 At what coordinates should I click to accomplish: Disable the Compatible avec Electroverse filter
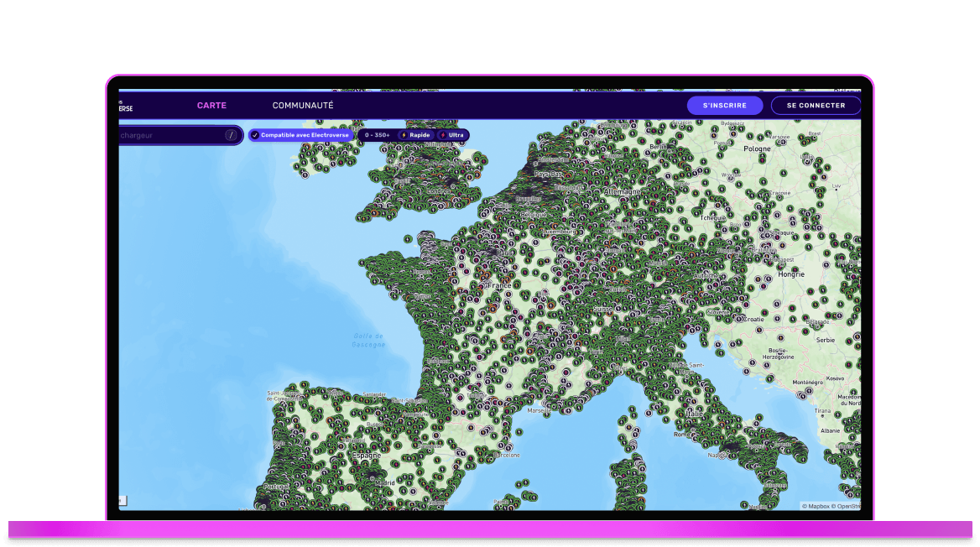(300, 135)
